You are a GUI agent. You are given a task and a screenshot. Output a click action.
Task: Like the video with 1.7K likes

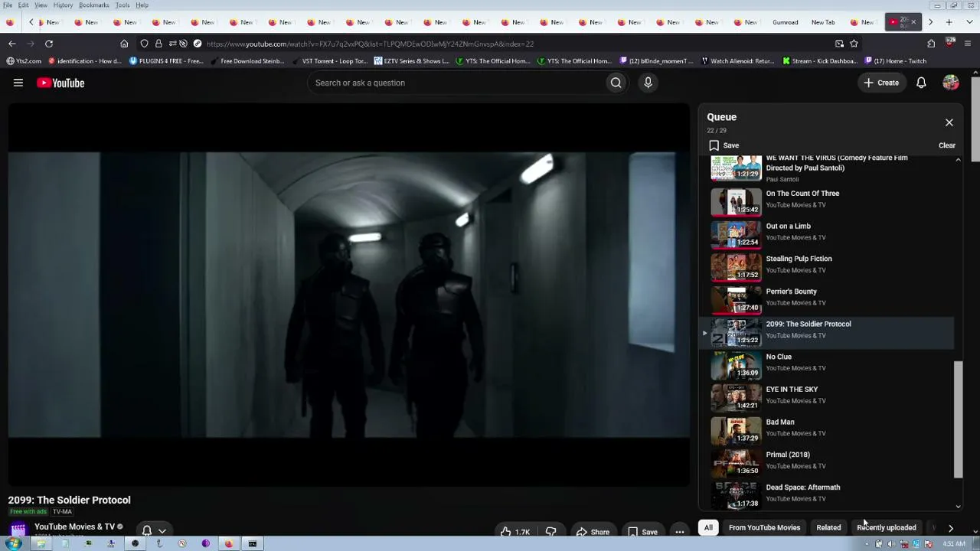click(514, 532)
